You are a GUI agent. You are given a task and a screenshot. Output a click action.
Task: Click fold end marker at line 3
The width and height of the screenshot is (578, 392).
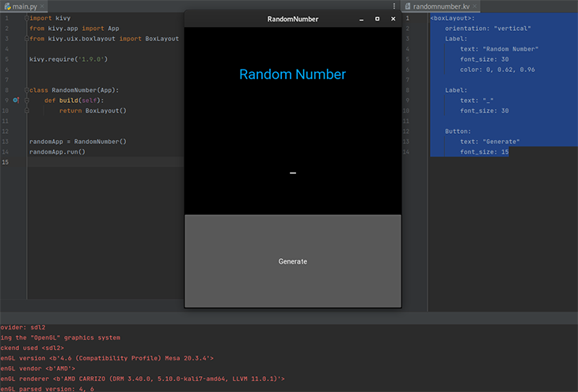pos(27,38)
